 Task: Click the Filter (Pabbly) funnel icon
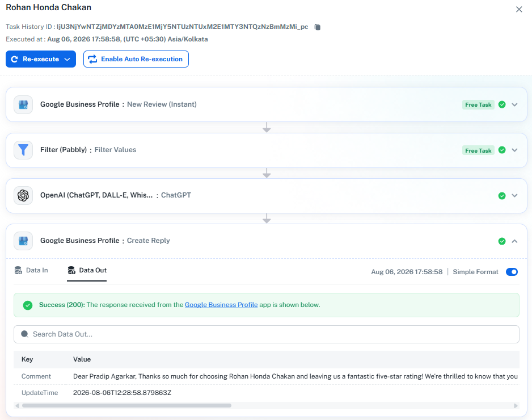pyautogui.click(x=23, y=150)
